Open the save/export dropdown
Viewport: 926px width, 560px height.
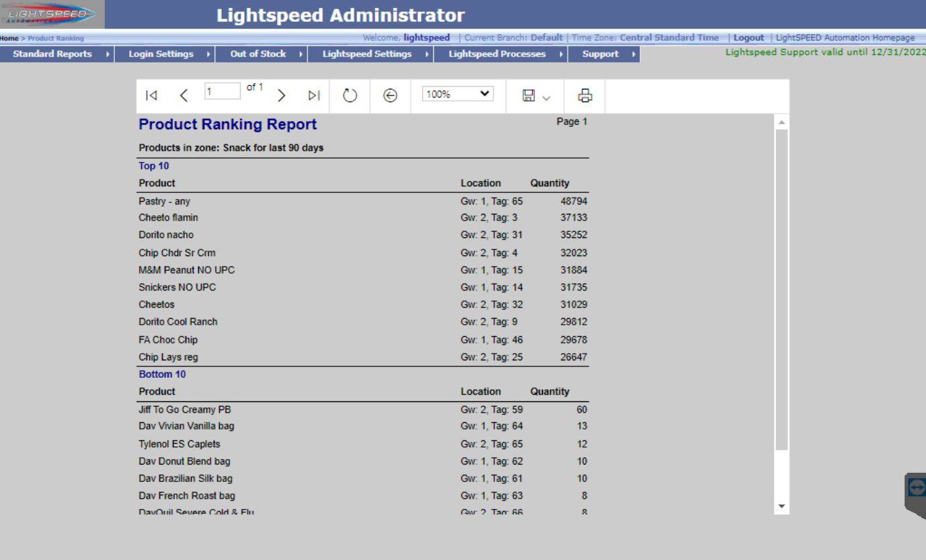(535, 96)
